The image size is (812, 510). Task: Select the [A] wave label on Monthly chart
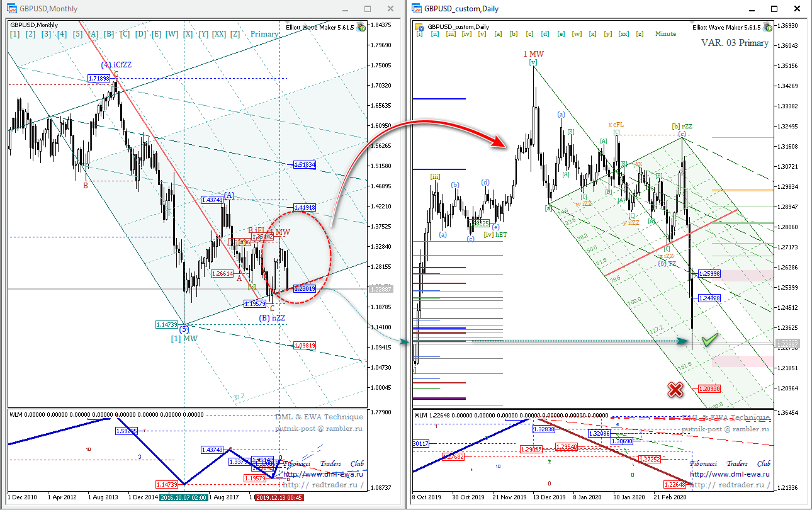[x=93, y=34]
